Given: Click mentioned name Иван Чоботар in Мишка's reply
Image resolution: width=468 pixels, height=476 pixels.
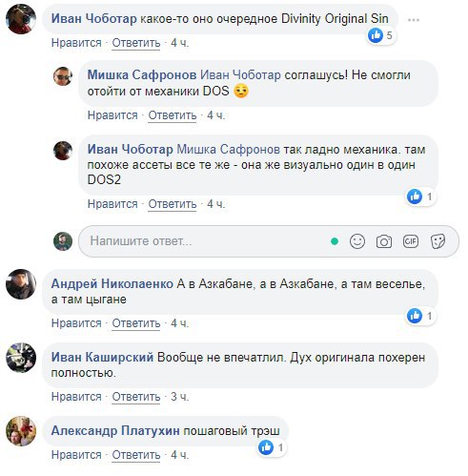Looking at the screenshot, I should [240, 75].
